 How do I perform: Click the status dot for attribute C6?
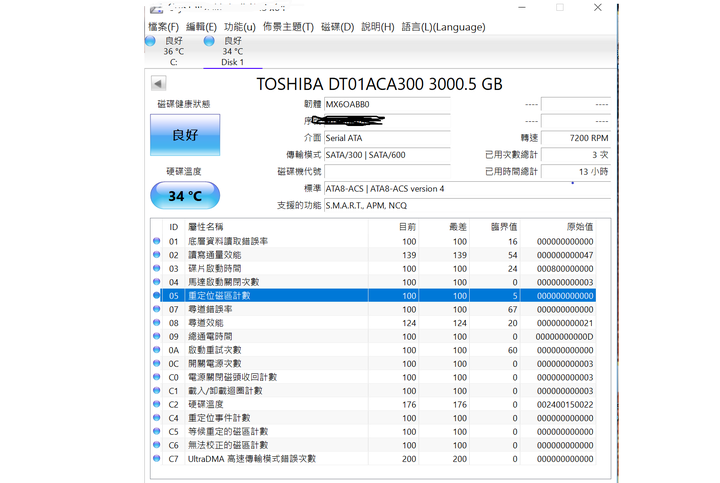click(157, 445)
